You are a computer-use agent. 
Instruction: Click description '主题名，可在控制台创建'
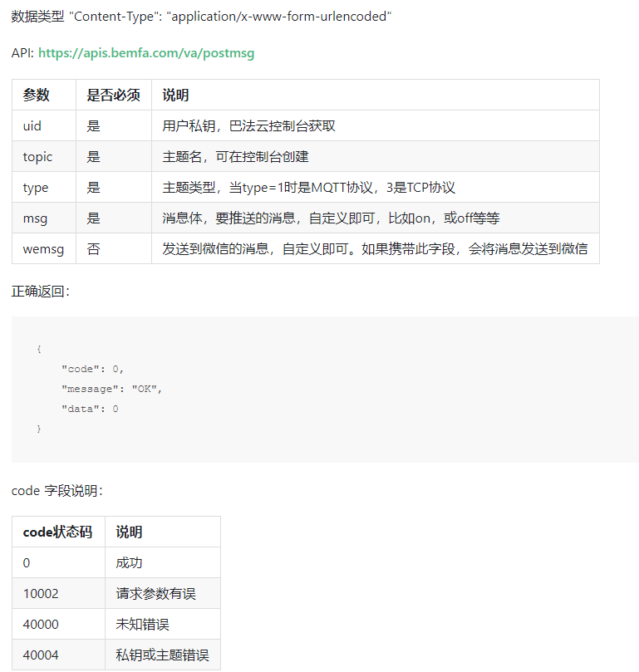click(x=376, y=156)
